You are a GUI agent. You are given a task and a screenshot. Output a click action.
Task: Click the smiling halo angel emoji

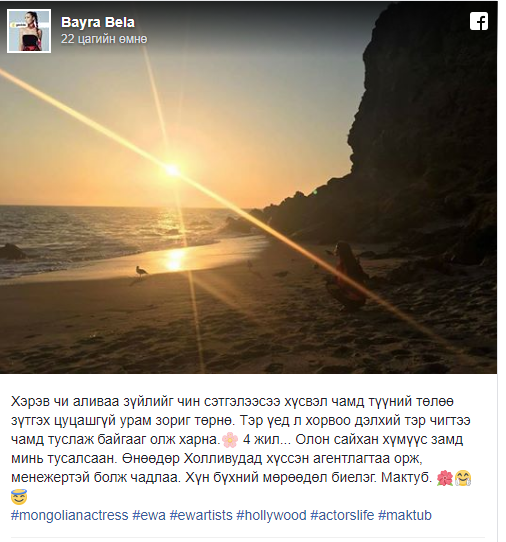pyautogui.click(x=19, y=497)
